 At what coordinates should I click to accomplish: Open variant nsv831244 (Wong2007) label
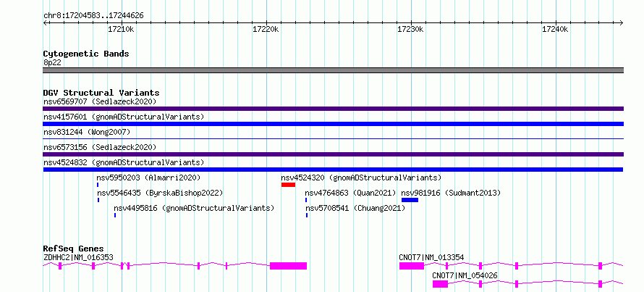(x=87, y=132)
